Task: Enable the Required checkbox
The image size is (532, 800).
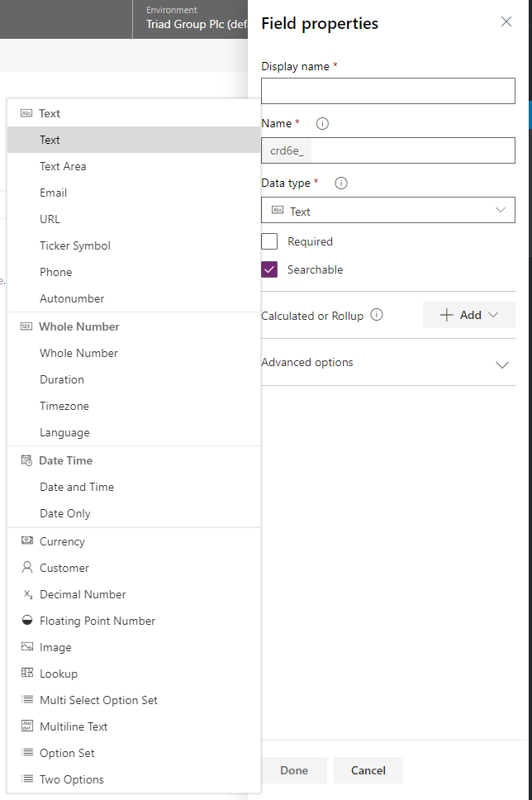Action: [269, 241]
